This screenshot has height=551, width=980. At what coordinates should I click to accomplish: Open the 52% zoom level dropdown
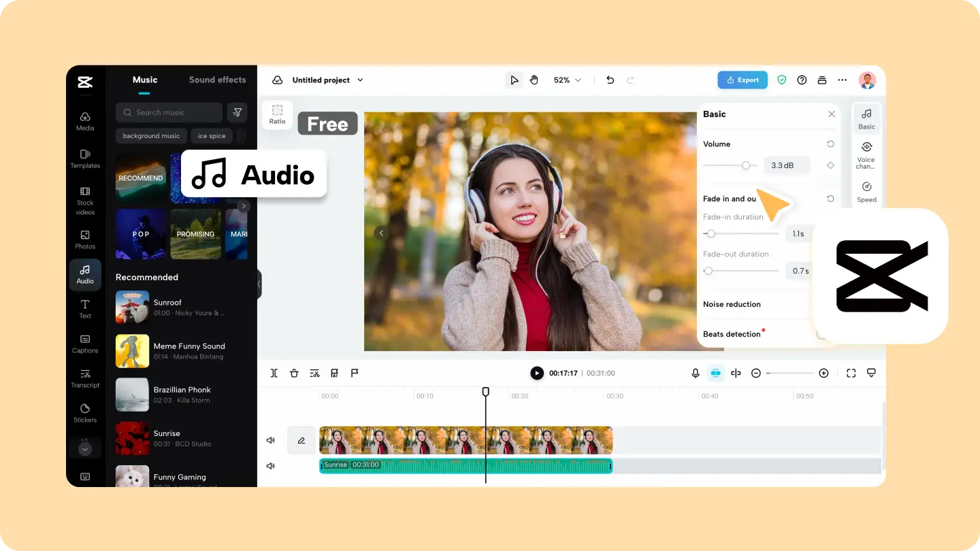tap(566, 80)
